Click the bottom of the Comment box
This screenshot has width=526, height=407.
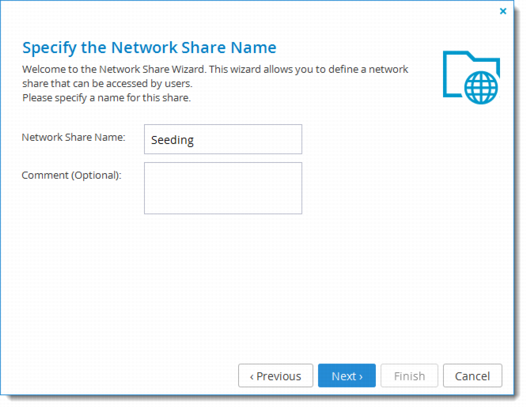tap(223, 208)
